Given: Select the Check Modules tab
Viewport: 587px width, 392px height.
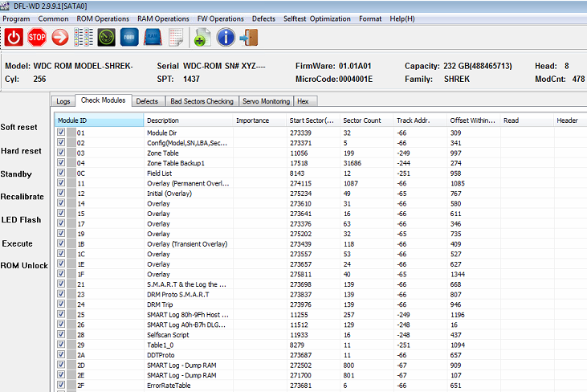Looking at the screenshot, I should [x=104, y=100].
